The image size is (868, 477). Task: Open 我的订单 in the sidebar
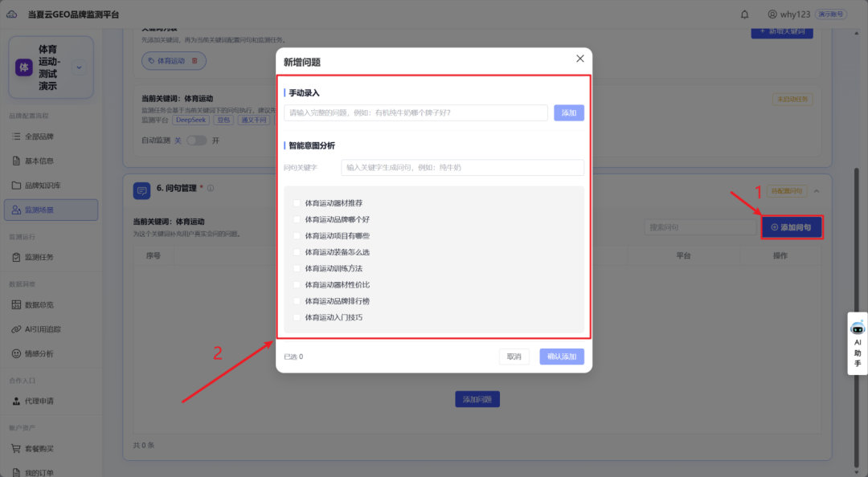point(51,472)
